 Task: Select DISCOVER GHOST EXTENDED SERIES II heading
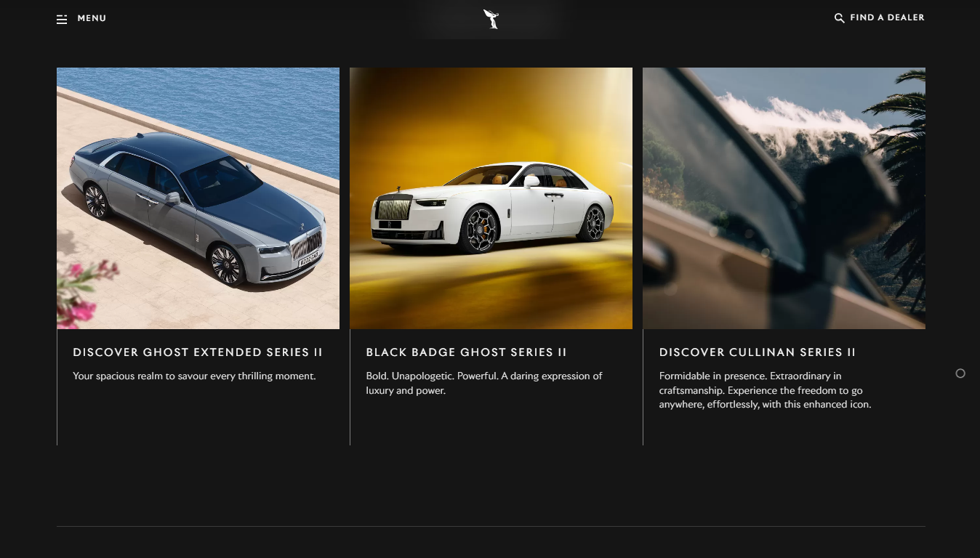coord(198,352)
